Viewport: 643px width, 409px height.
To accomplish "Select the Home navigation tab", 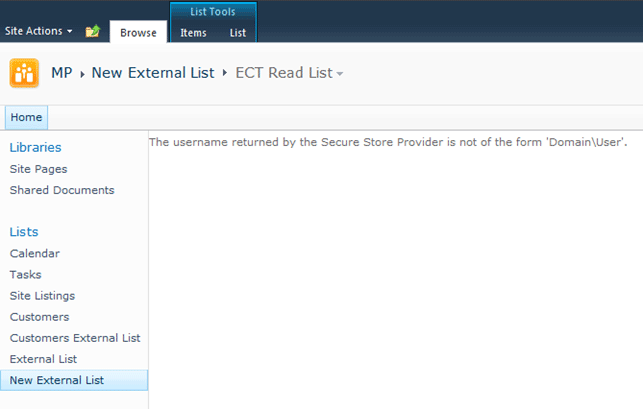I will (26, 118).
